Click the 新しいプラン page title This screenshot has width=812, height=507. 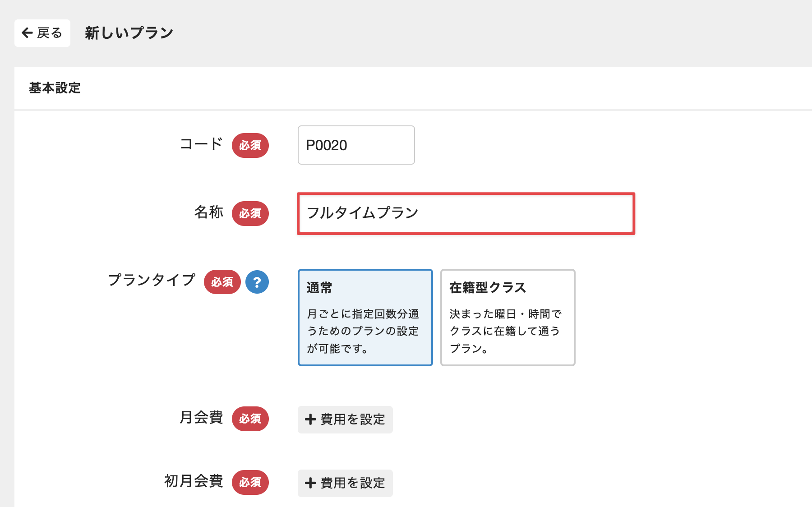pos(129,33)
